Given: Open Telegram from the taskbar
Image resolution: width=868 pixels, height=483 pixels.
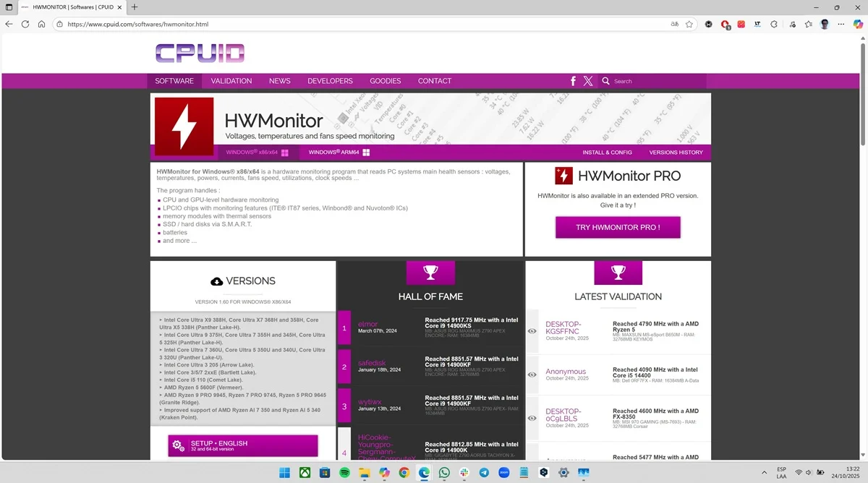Looking at the screenshot, I should point(484,472).
